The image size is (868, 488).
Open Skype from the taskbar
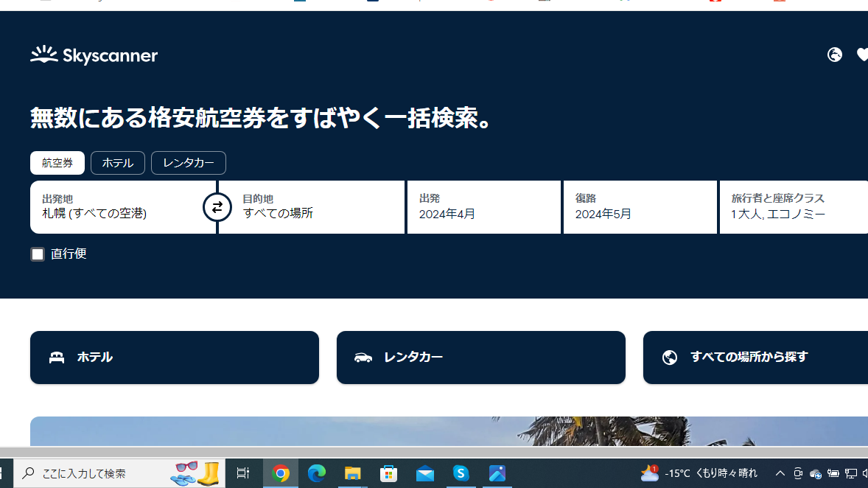click(x=461, y=473)
